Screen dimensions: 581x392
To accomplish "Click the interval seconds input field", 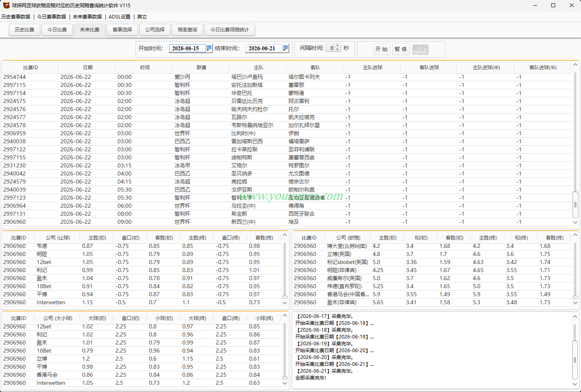I will pyautogui.click(x=331, y=48).
